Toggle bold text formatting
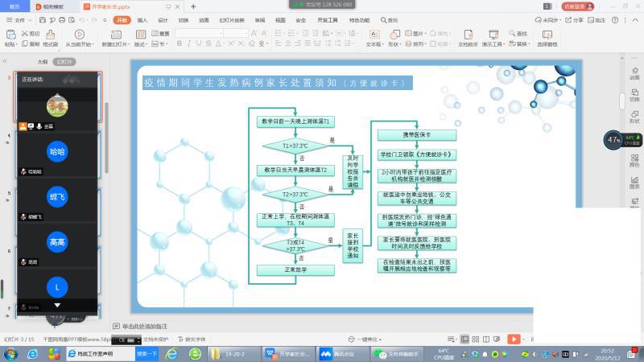 pyautogui.click(x=179, y=45)
